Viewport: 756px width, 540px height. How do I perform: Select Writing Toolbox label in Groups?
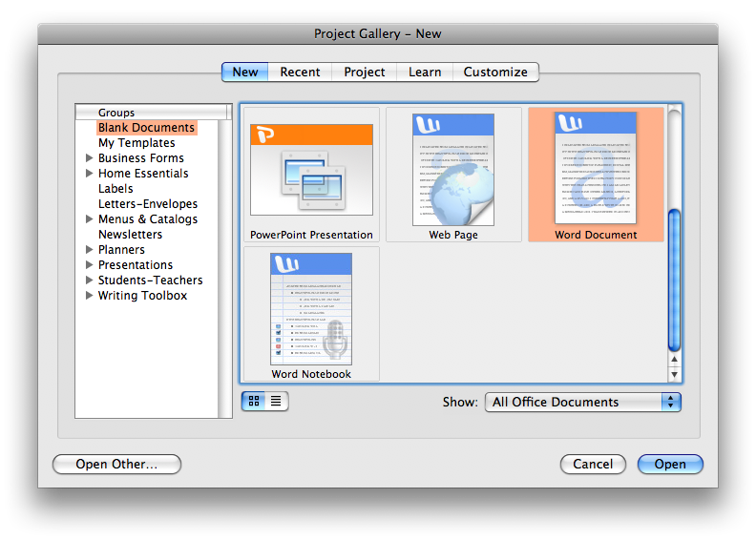[143, 296]
